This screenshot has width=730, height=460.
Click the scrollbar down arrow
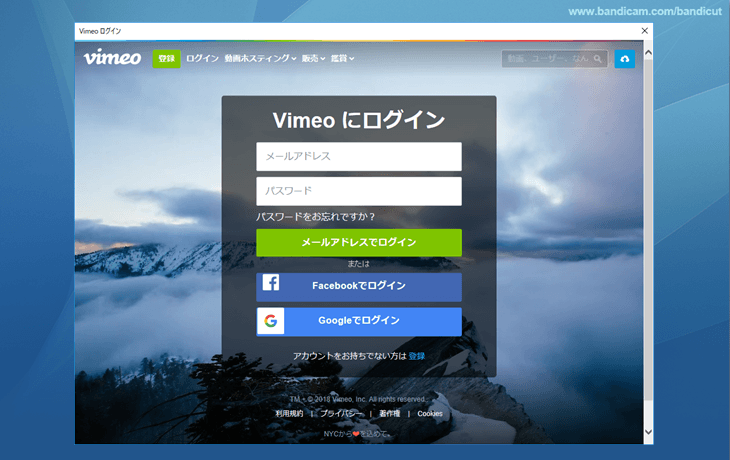(648, 432)
